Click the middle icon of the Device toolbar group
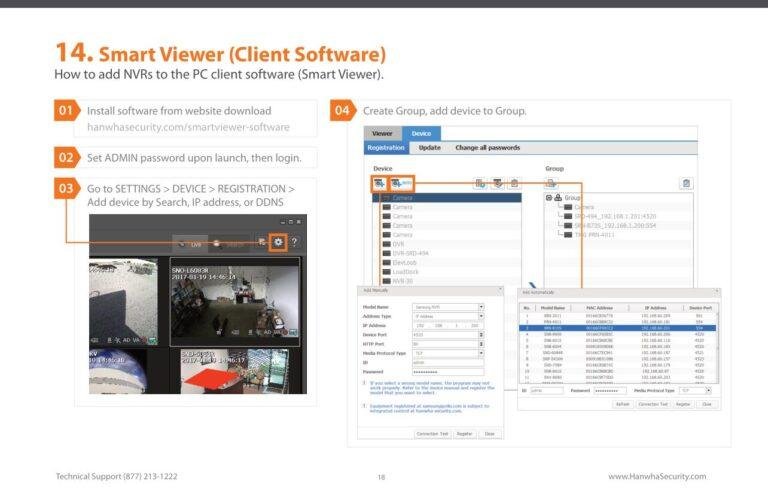Image resolution: width=768 pixels, height=497 pixels. click(x=498, y=183)
